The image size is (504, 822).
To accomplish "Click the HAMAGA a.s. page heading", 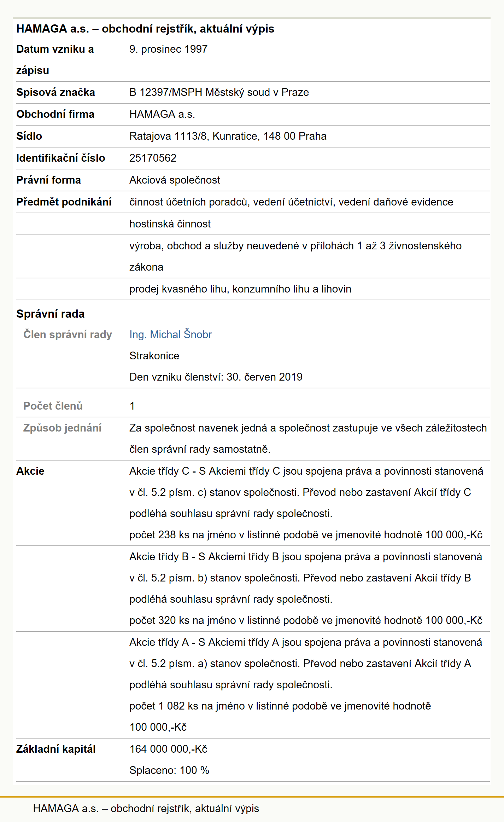I will tap(145, 29).
